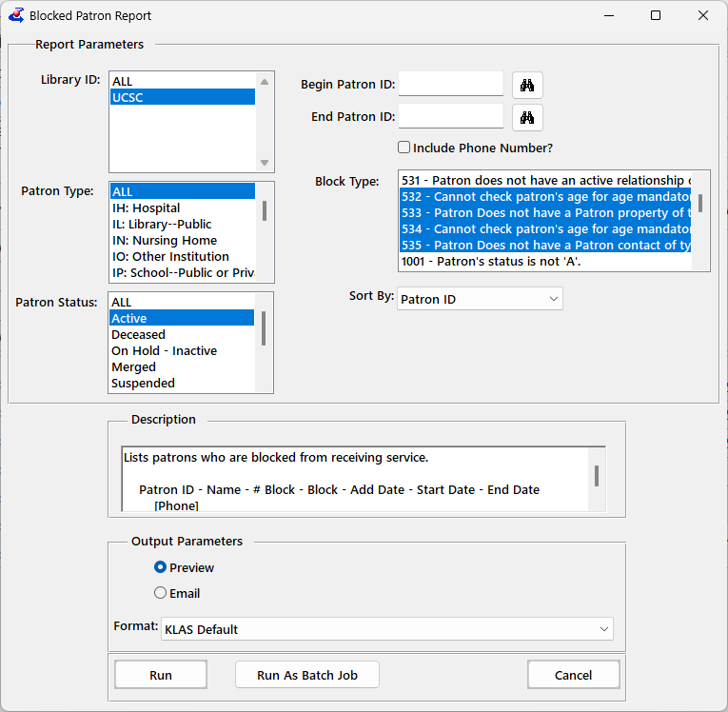Click the Blocked Patron Report app icon
The width and height of the screenshot is (728, 712).
16,15
